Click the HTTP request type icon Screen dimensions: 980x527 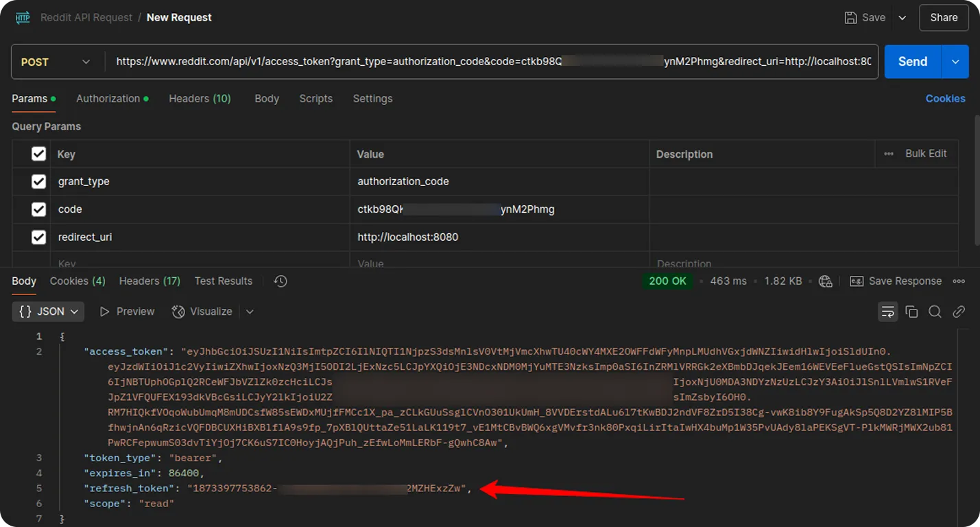pyautogui.click(x=23, y=18)
